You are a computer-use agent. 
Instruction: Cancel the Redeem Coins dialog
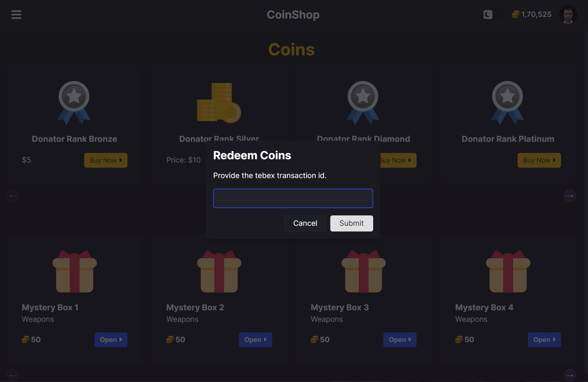[x=305, y=223]
